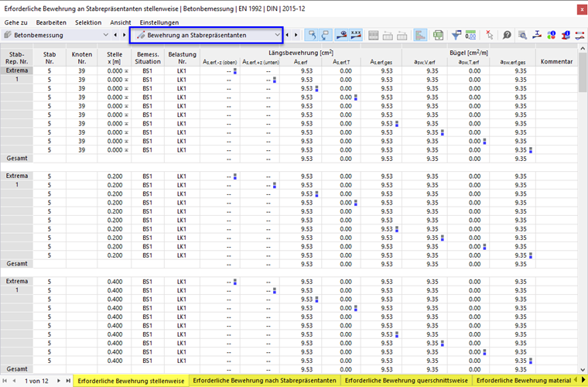Go to next table right of Bewehrung dropdown

point(296,35)
